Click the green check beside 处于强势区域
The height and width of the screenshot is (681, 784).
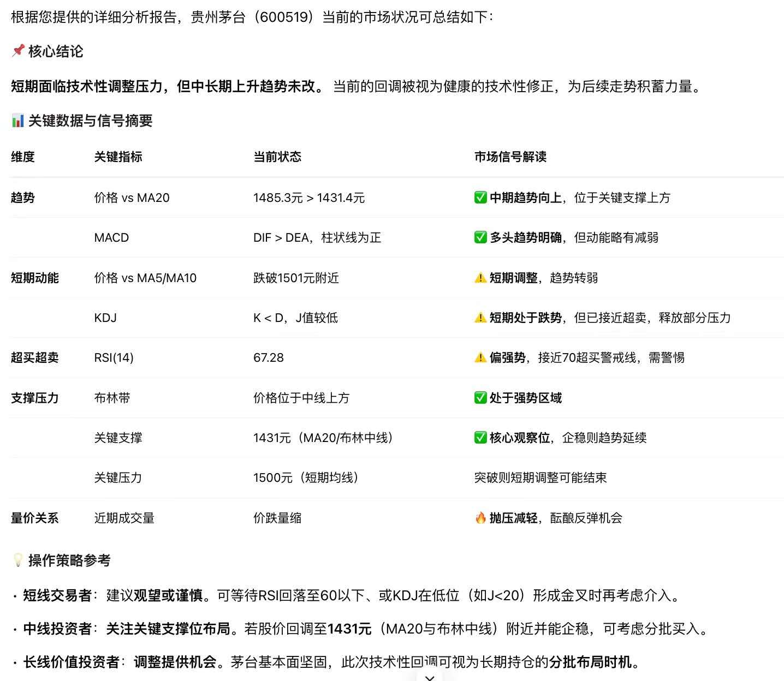480,398
